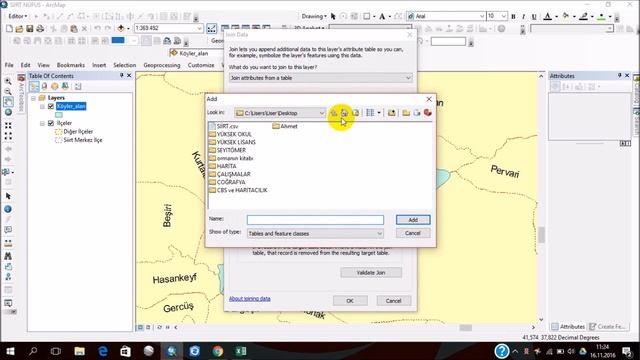Open the Show of type dropdown
The image size is (640, 360).
pos(380,233)
